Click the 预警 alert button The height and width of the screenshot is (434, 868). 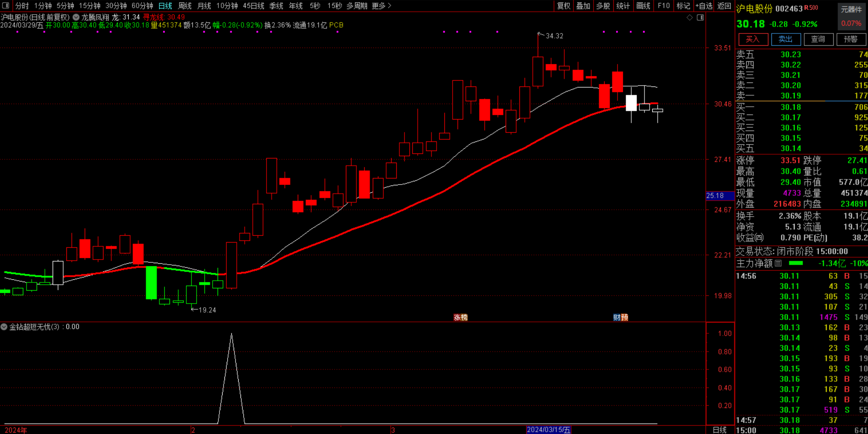(851, 39)
